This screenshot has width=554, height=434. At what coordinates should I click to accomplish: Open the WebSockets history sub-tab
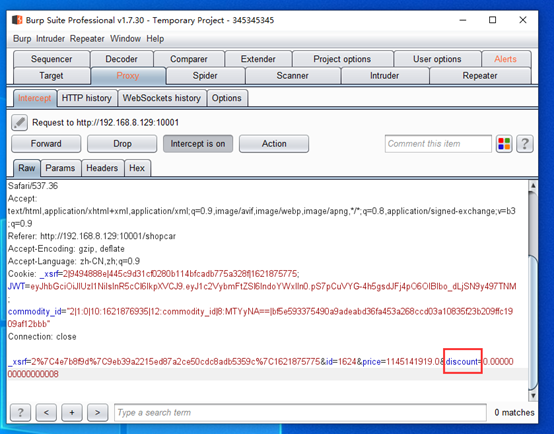pyautogui.click(x=162, y=98)
